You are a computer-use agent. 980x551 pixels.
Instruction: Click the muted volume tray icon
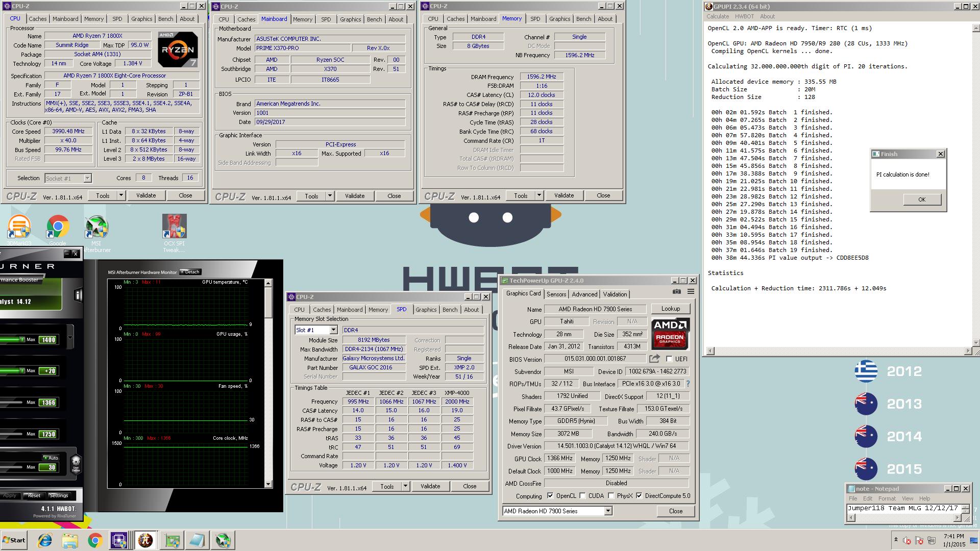tap(907, 541)
